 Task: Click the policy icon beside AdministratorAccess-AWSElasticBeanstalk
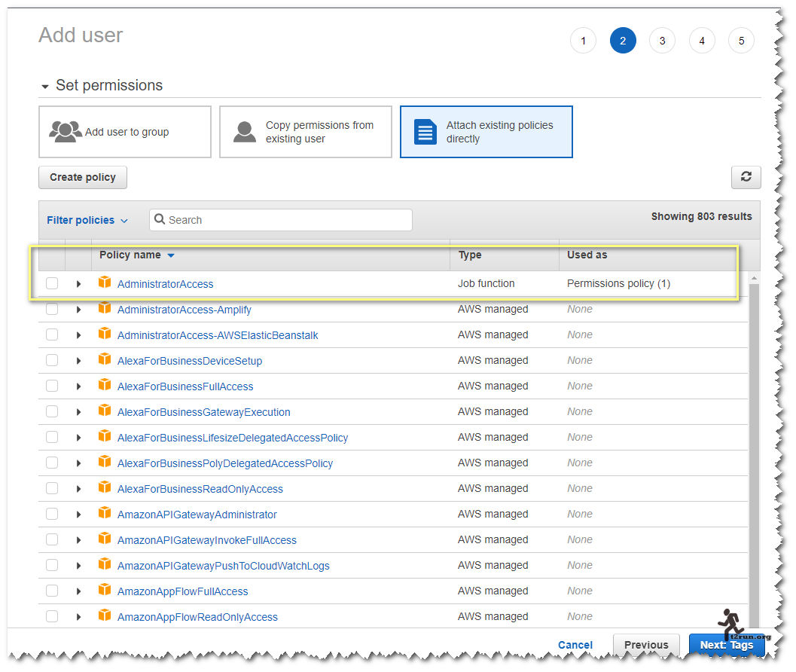point(105,334)
